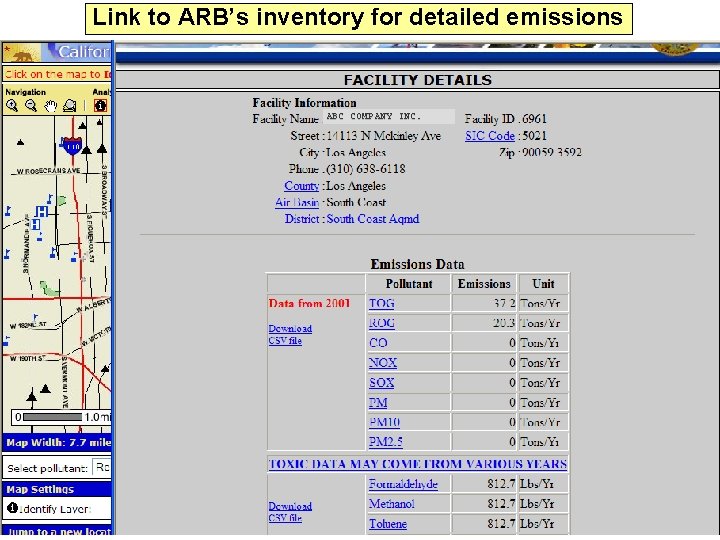Select the zoom out map tool
The height and width of the screenshot is (540, 720).
point(31,106)
